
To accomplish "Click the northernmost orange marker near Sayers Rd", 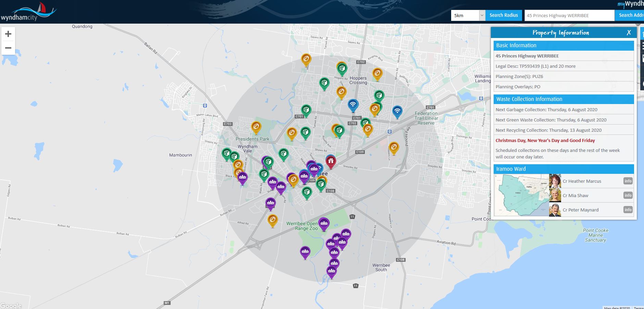I will [x=306, y=60].
